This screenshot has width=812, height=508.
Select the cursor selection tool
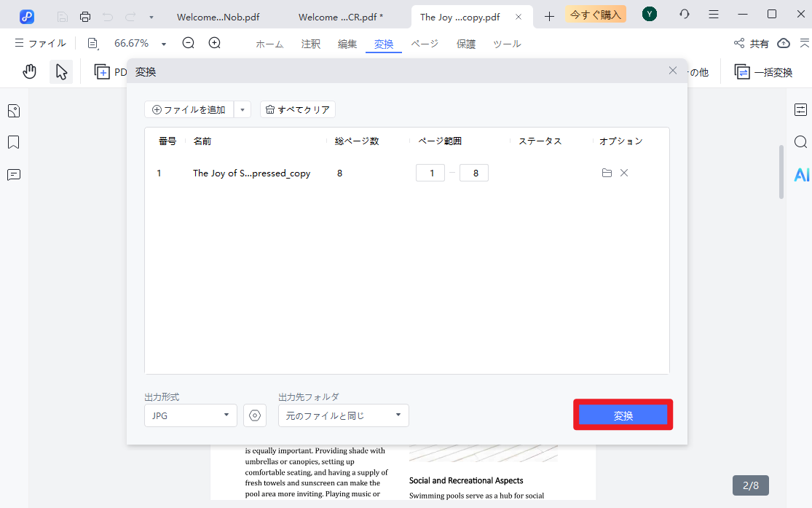click(61, 71)
